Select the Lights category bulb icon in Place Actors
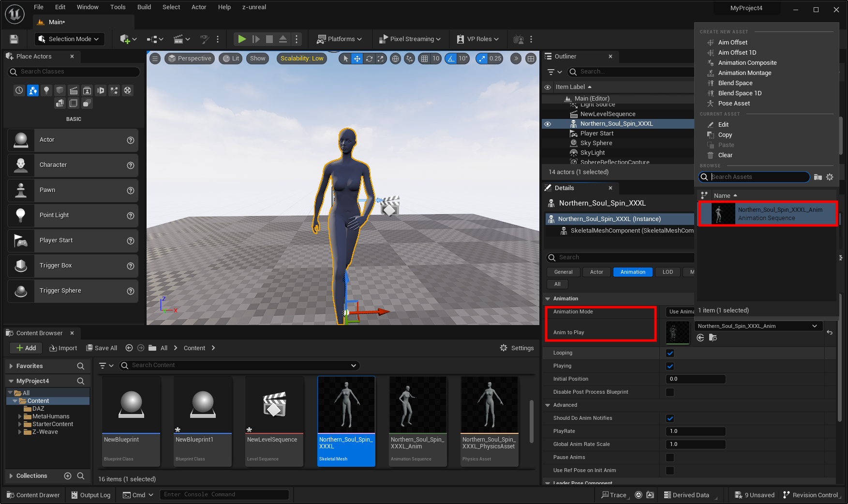Screen dimensions: 848x504 pos(46,90)
